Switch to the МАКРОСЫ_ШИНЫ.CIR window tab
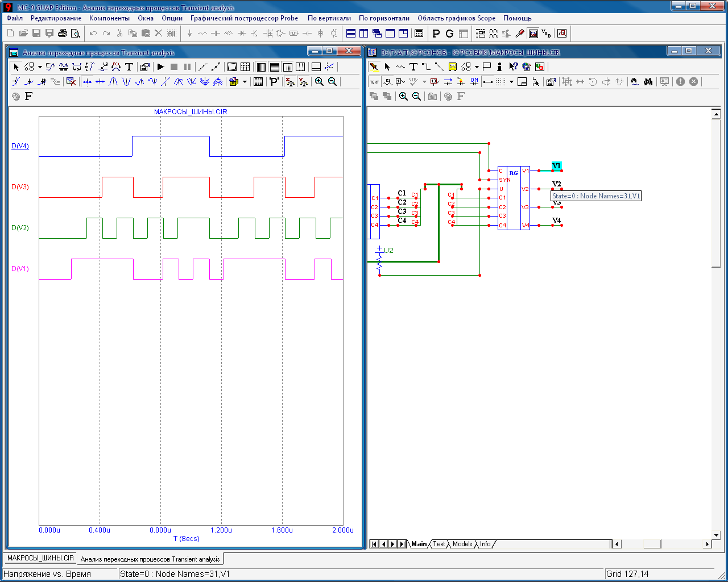 [x=40, y=558]
